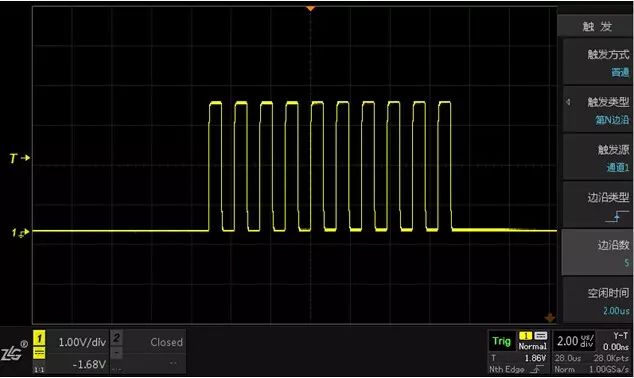Click the Y-T display mode label
The image size is (634, 378).
(x=621, y=336)
